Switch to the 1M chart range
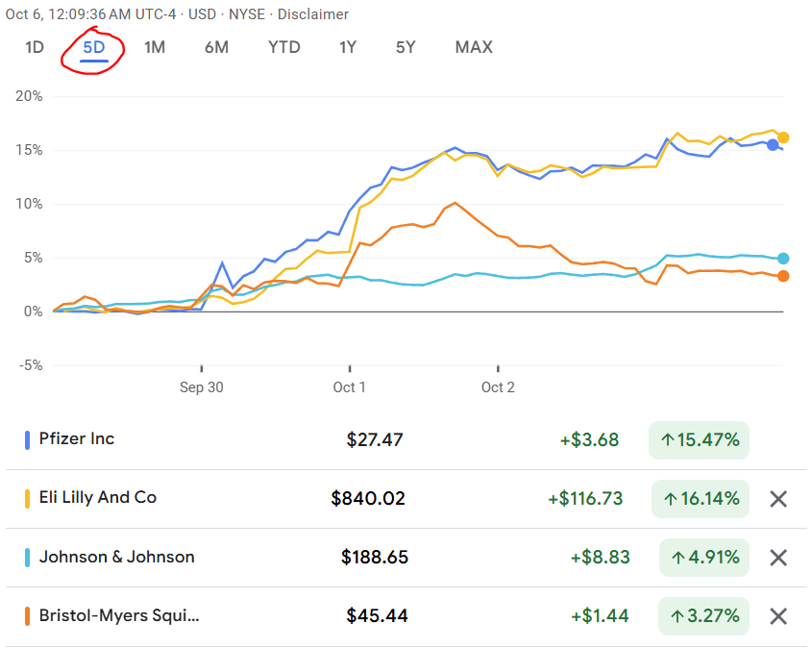This screenshot has height=648, width=812. coord(155,47)
